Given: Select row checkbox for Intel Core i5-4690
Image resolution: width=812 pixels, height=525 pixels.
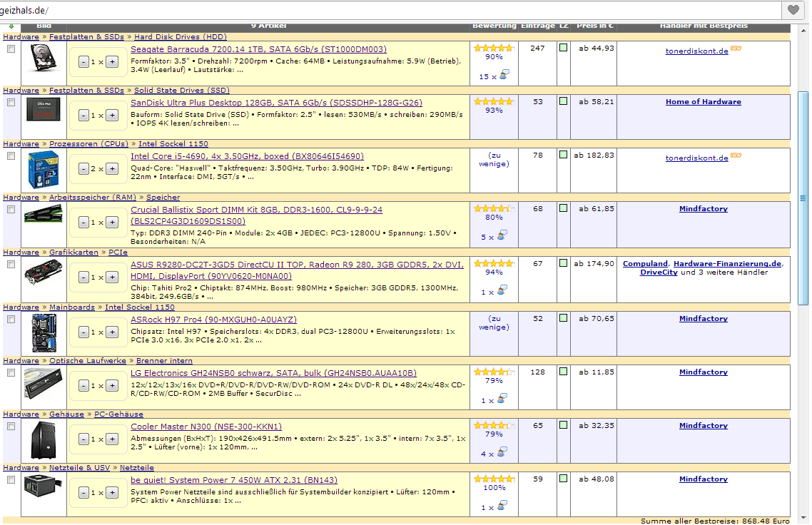Looking at the screenshot, I should pos(11,156).
